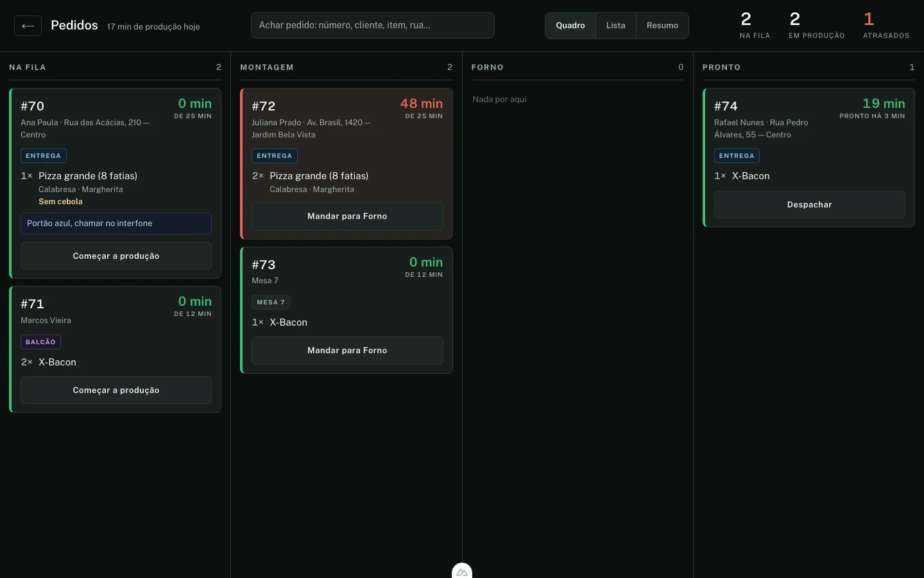
Task: Click the 19 min timer on order #74
Action: (x=884, y=103)
